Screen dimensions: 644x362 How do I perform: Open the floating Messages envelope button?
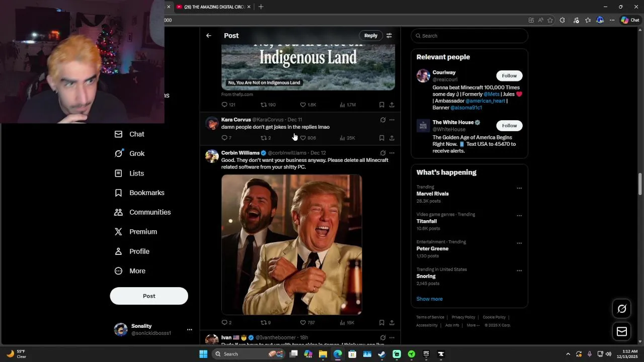(x=622, y=331)
